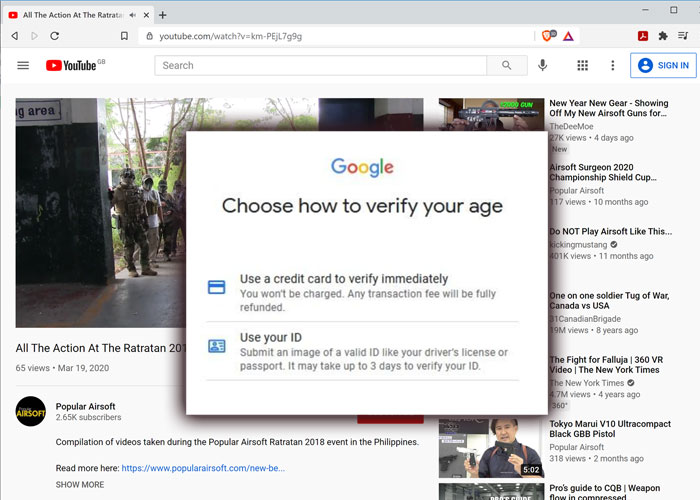
Task: Click the 2.65K subscribers text
Action: coord(88,417)
